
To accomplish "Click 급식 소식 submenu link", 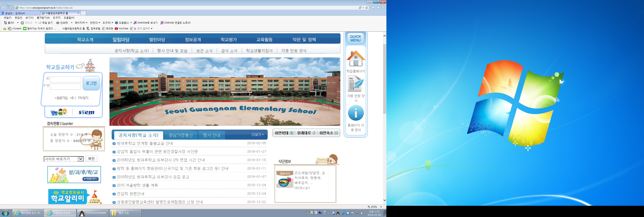I will (x=229, y=51).
